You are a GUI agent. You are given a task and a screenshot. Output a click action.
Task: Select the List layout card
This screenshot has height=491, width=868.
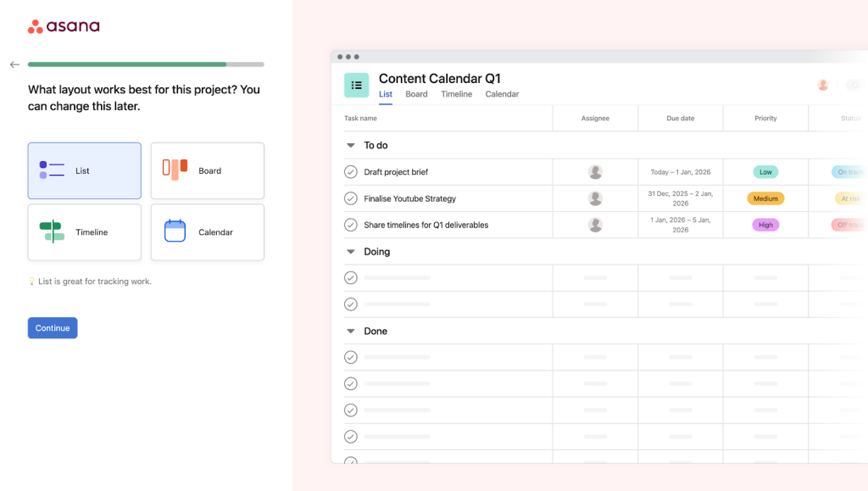click(84, 170)
